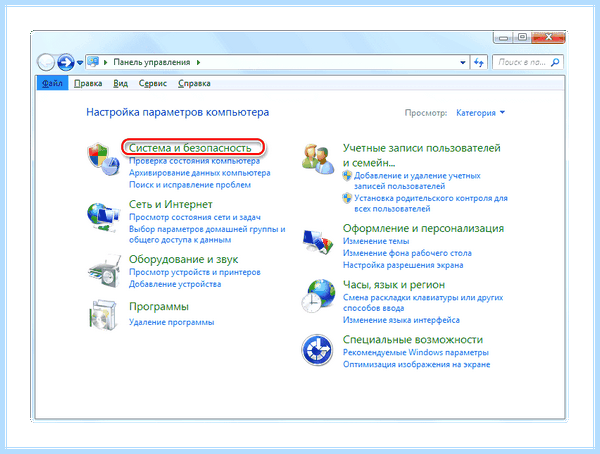This screenshot has width=600, height=454.
Task: Click the magnifier icon in search box
Action: pos(555,62)
